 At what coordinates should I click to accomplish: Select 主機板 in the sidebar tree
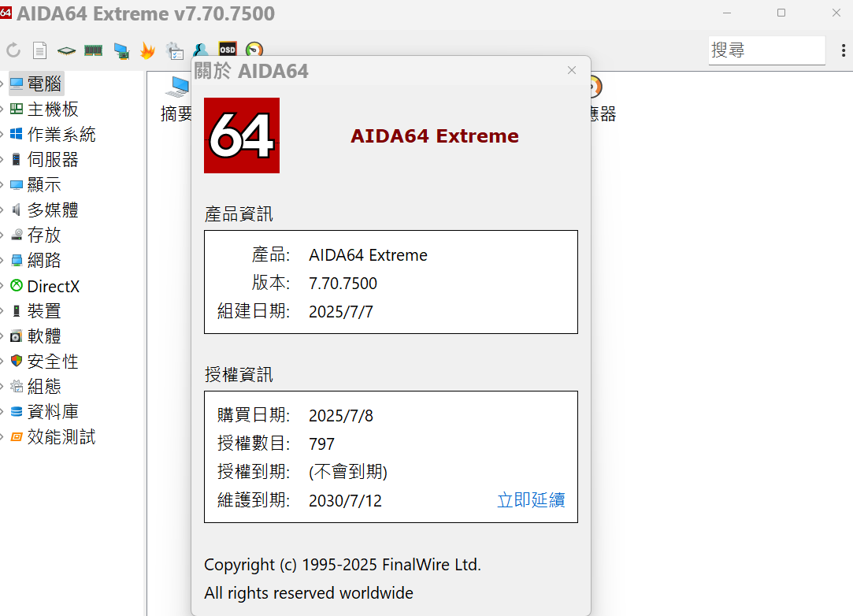tap(45, 109)
